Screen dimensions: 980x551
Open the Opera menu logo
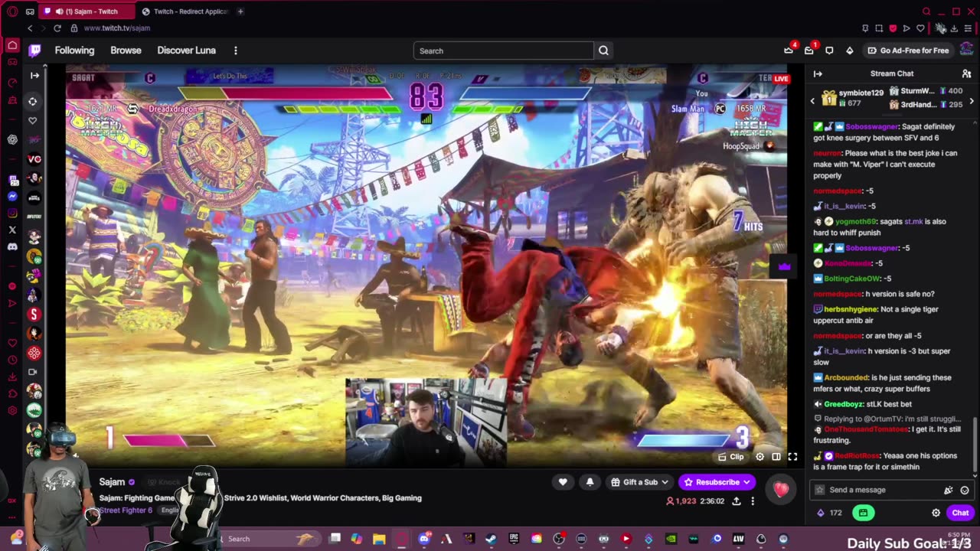[12, 11]
